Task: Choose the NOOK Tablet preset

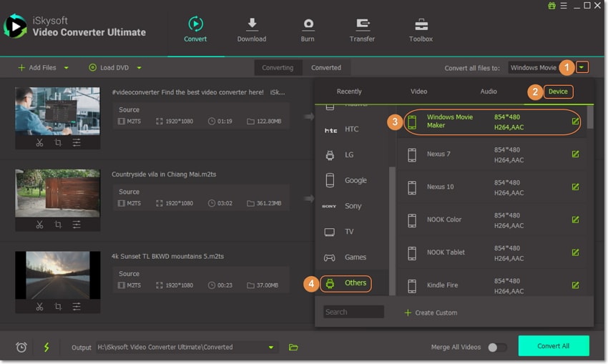Action: tap(491, 252)
